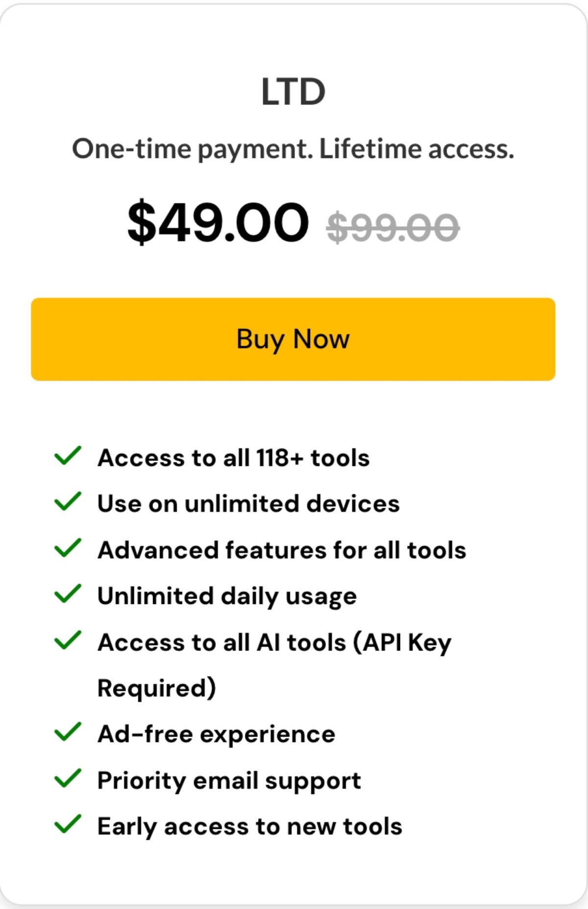
Task: Click the Access to all 118+ tools text
Action: [x=234, y=458]
